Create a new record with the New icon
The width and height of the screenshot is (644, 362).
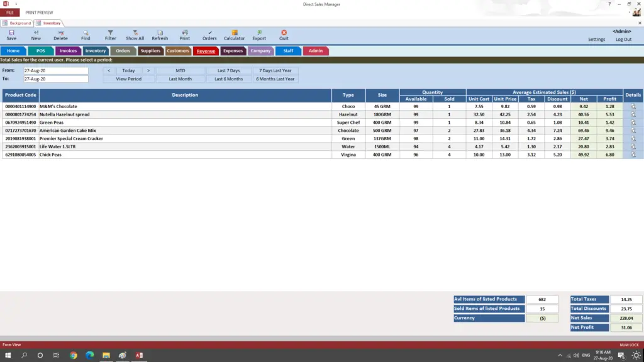pos(36,34)
